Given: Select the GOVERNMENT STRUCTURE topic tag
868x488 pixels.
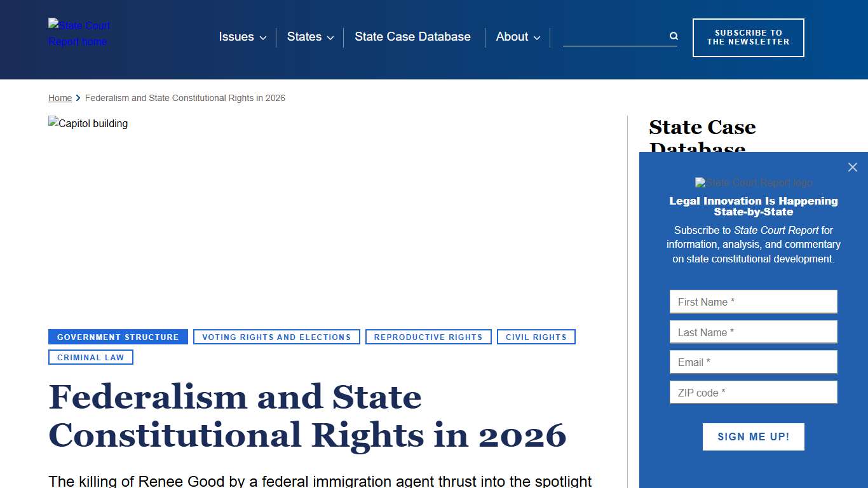Looking at the screenshot, I should [118, 337].
